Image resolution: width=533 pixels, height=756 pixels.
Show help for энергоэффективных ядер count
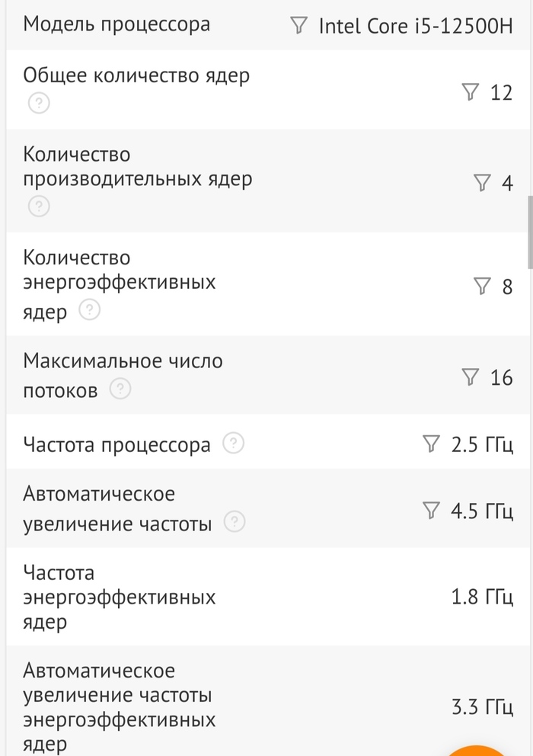pos(90,310)
